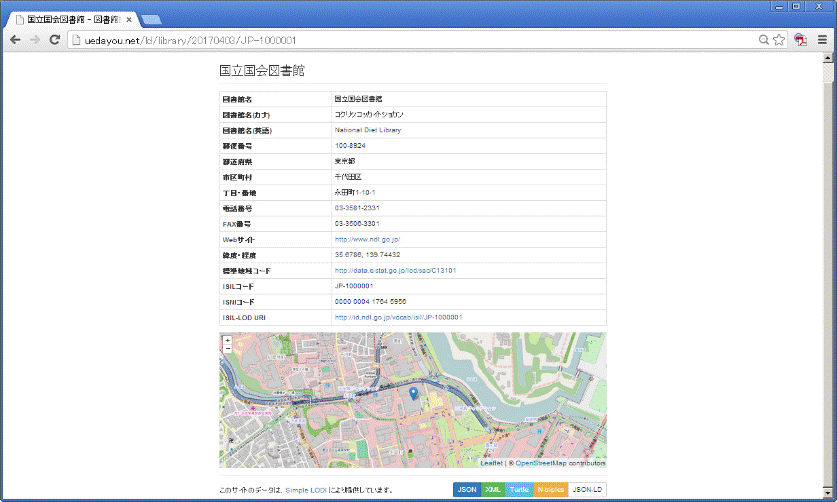Select the prefecture value 東京都
Image resolution: width=837 pixels, height=502 pixels.
pos(345,161)
